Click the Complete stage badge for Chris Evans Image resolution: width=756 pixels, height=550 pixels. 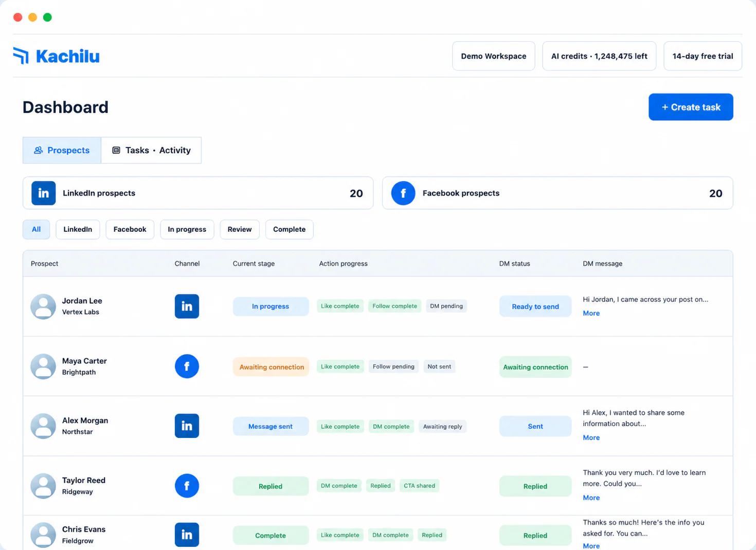(x=271, y=536)
